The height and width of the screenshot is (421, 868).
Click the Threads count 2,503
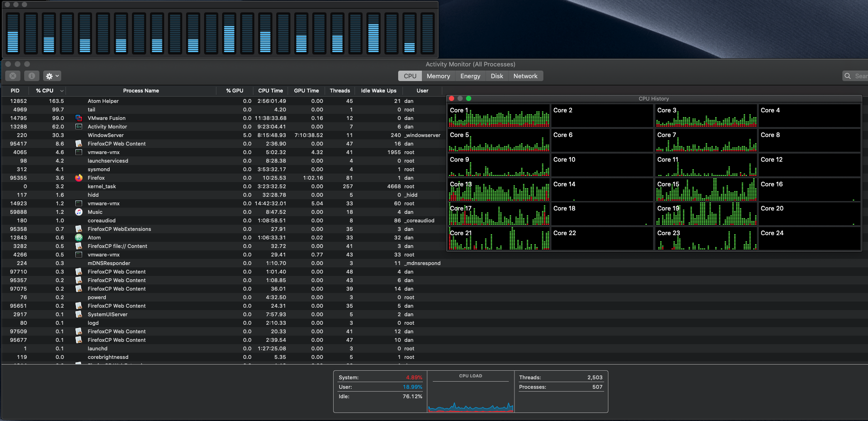point(595,377)
